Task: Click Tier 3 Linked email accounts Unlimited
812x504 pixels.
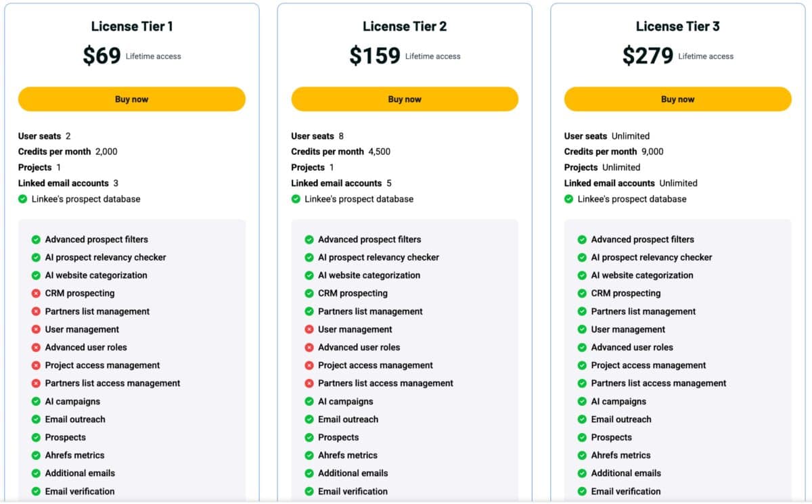Action: (631, 183)
